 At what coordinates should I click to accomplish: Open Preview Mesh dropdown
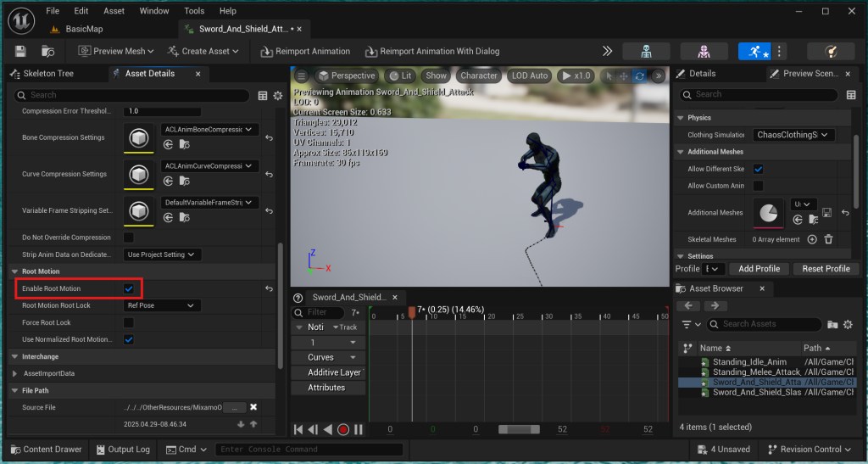coord(115,52)
